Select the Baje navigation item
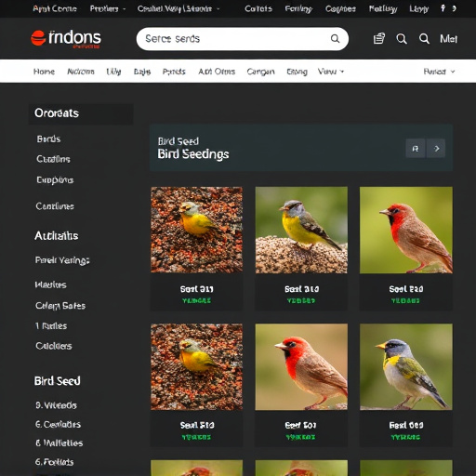 [142, 72]
